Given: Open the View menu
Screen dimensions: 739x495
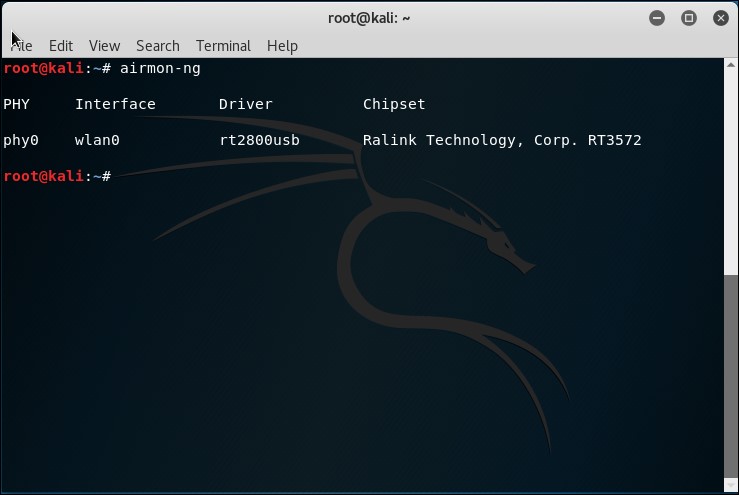Looking at the screenshot, I should click(x=104, y=46).
